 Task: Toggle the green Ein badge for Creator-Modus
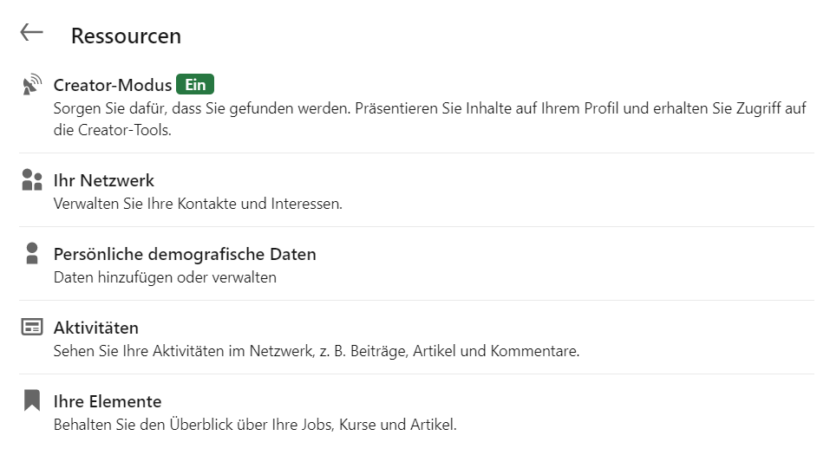[x=196, y=84]
